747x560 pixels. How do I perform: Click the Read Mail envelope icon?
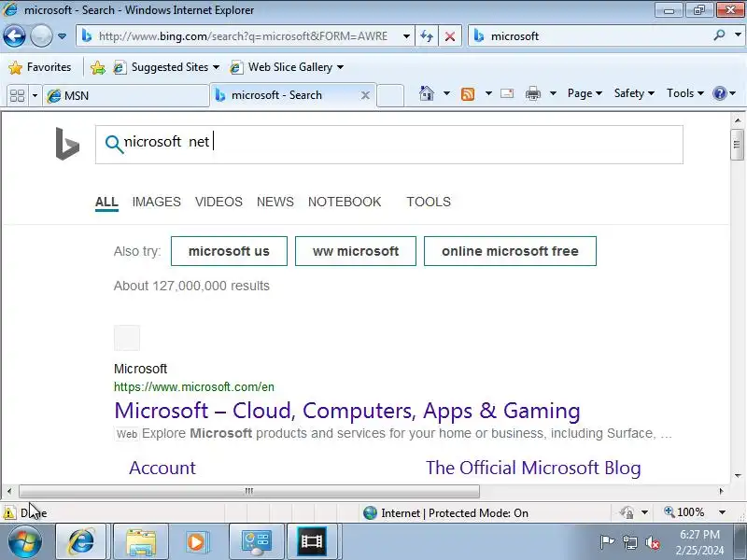(x=507, y=93)
